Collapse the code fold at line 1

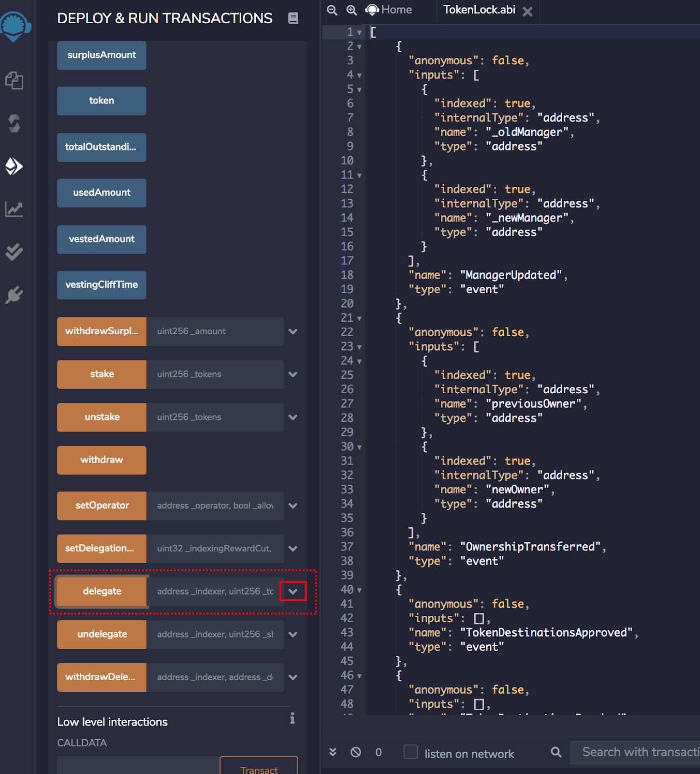coord(359,32)
